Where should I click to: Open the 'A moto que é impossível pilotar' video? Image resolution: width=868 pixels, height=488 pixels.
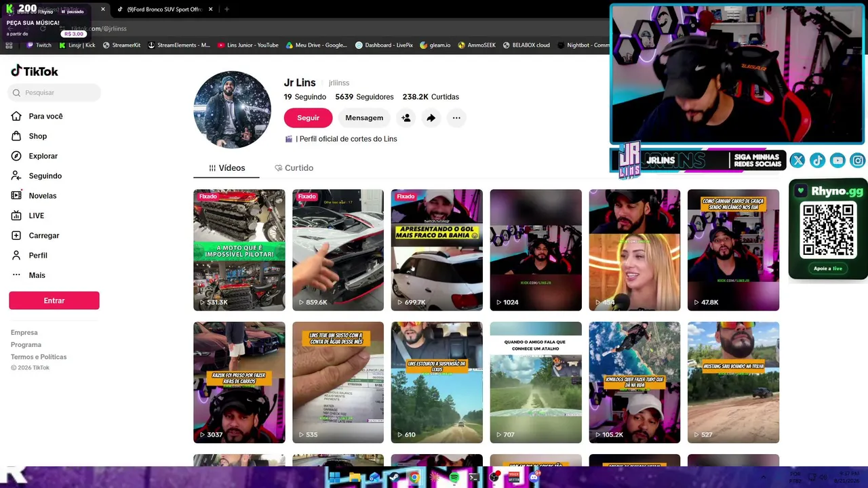[x=239, y=250]
